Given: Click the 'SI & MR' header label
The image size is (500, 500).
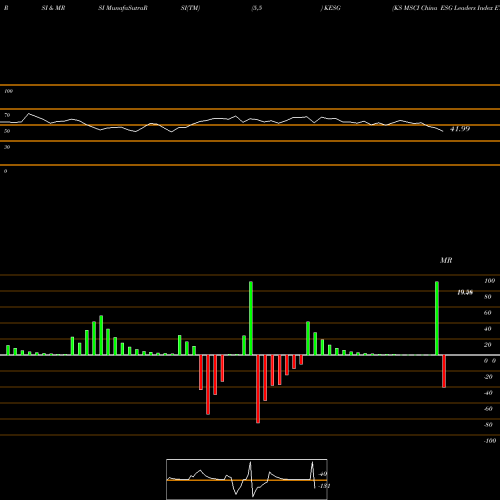Looking at the screenshot, I should [53, 8].
